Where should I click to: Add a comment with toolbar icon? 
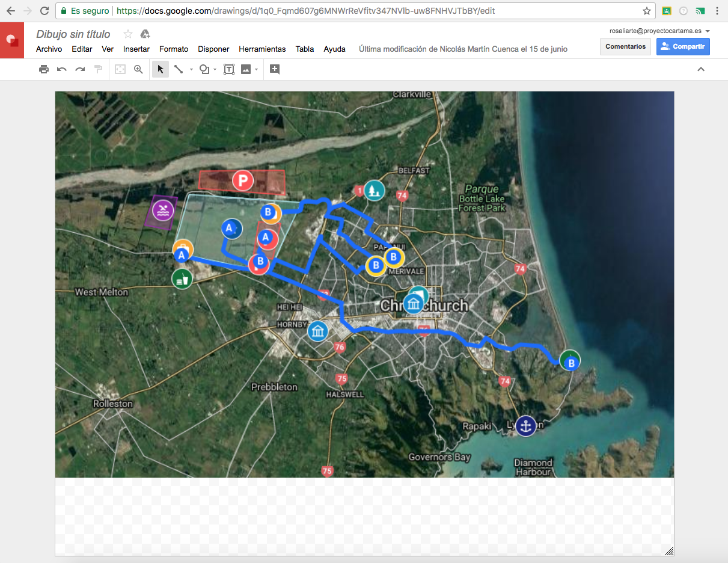[x=275, y=69]
